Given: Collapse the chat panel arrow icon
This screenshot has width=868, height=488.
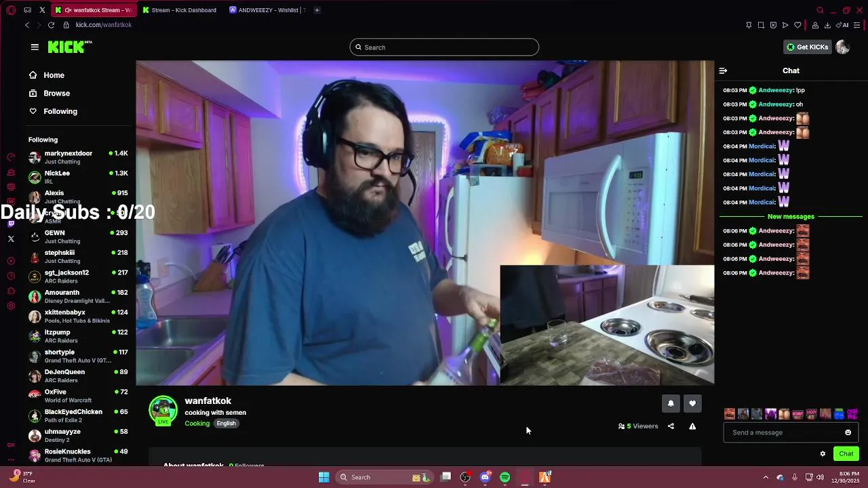Looking at the screenshot, I should (723, 70).
